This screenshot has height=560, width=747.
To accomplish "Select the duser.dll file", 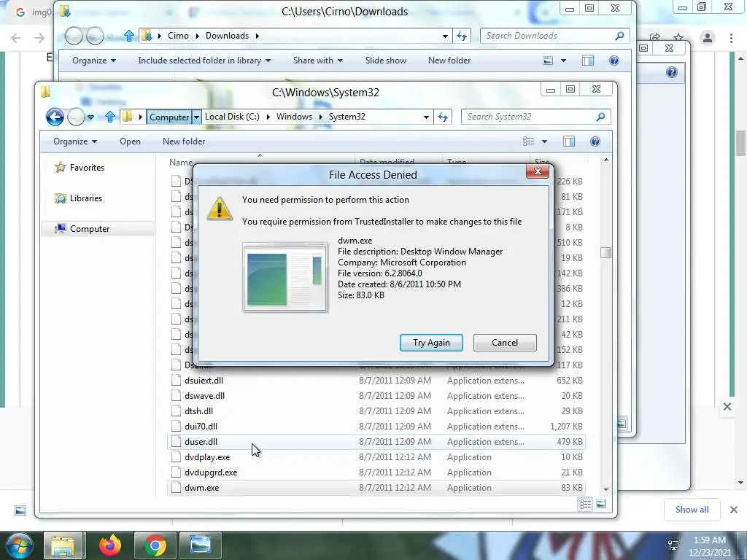I will click(376, 442).
